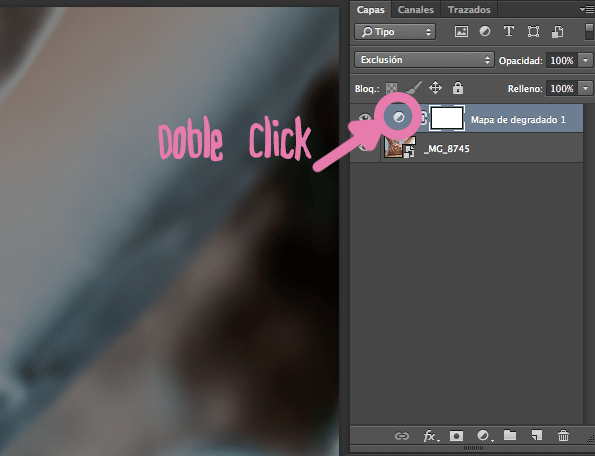The image size is (595, 456).
Task: Create a new group folder
Action: tap(510, 435)
